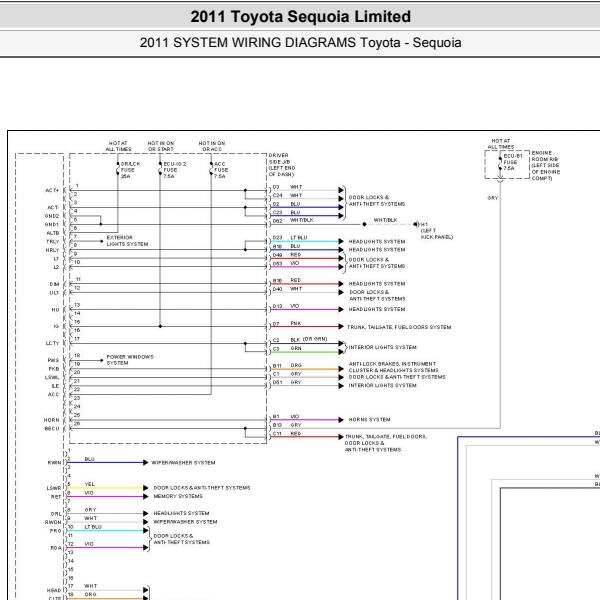Click 'ANTI-LOCK BRAKES, INSTRUMENT CLUSTER' reference on B11

tap(393, 367)
